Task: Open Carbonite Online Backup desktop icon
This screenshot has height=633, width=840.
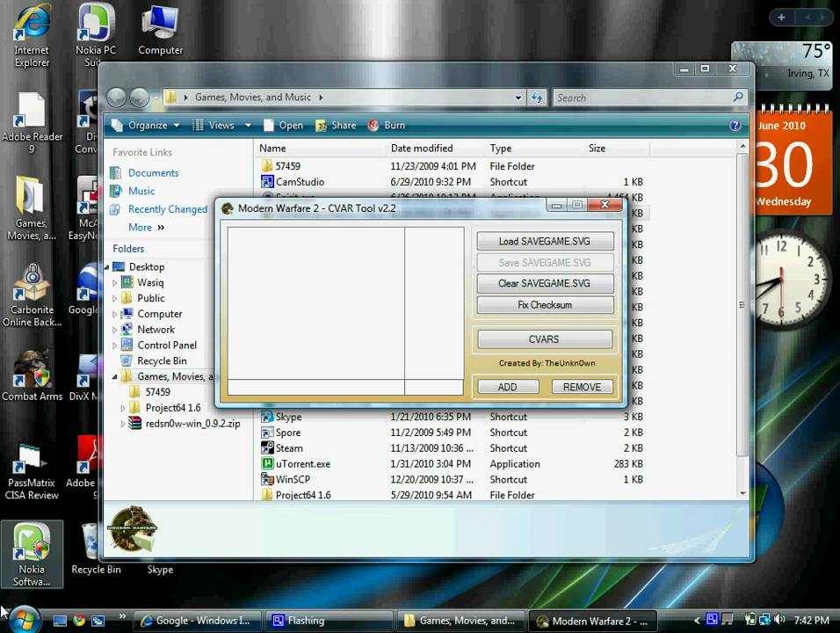Action: tap(32, 296)
